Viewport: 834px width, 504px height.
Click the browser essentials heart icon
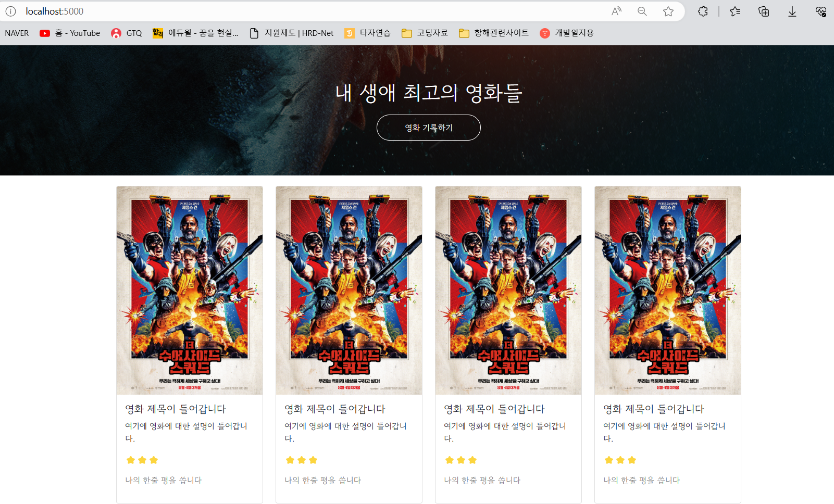[x=821, y=11]
